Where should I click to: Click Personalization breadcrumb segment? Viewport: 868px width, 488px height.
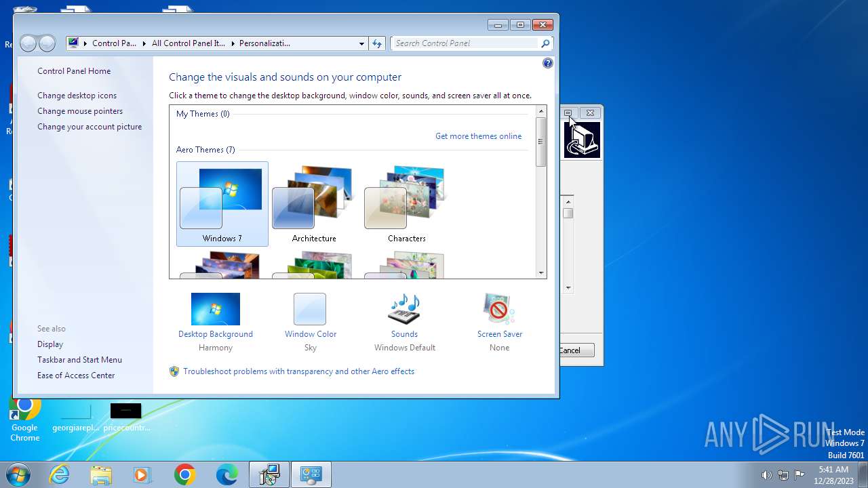point(264,43)
